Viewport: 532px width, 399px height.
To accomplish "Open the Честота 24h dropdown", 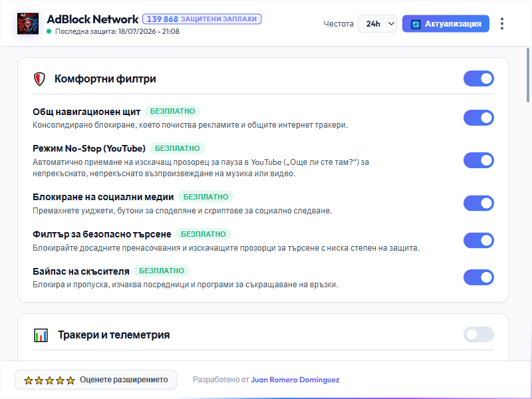I will click(x=377, y=24).
